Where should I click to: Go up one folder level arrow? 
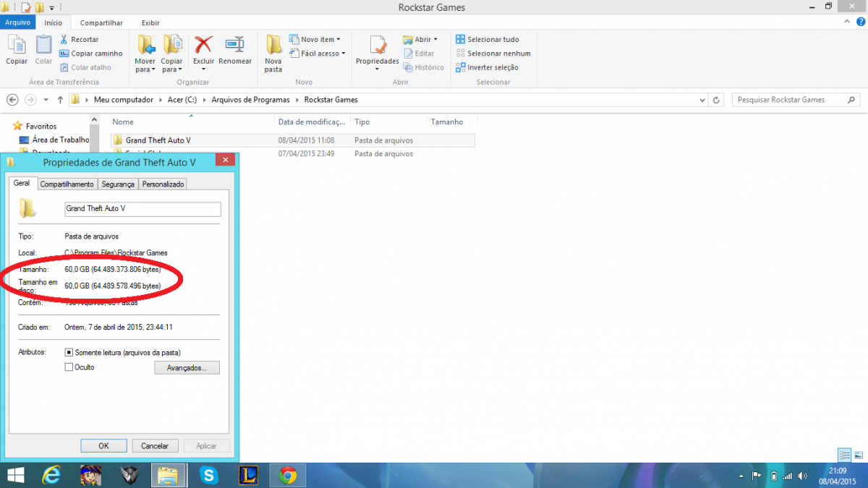click(60, 100)
